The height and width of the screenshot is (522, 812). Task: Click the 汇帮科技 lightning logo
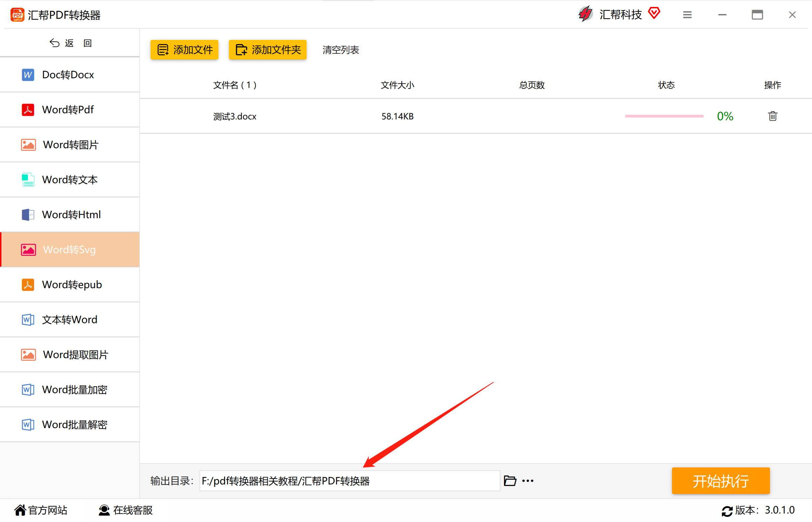point(586,14)
